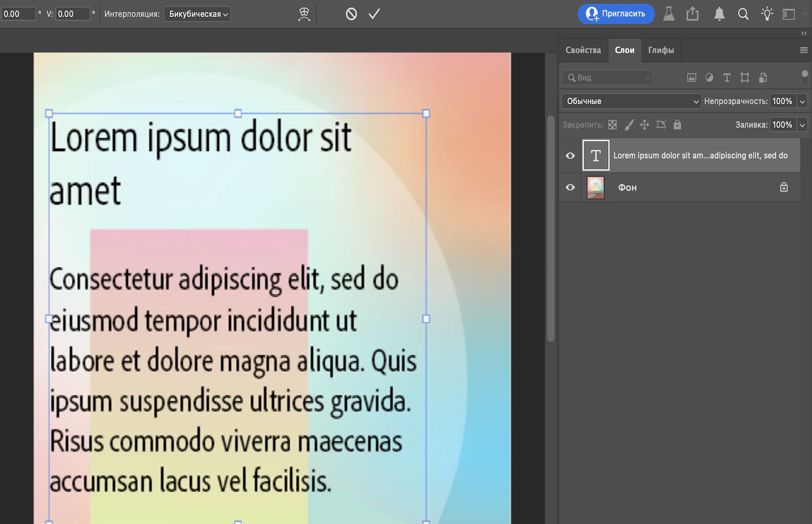Cancel the transform using the slash icon
The height and width of the screenshot is (524, 812).
(x=351, y=13)
